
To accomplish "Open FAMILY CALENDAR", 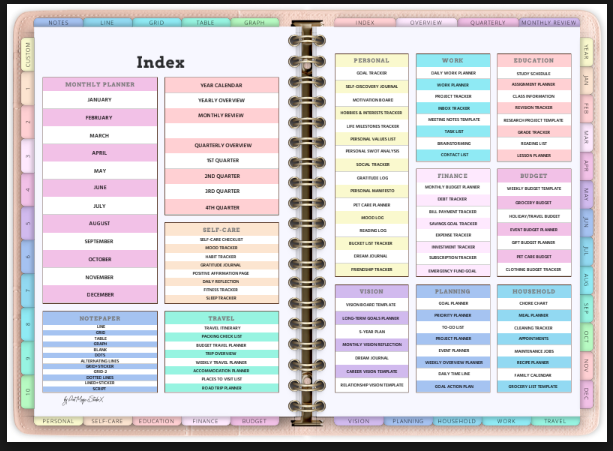I will [x=534, y=375].
